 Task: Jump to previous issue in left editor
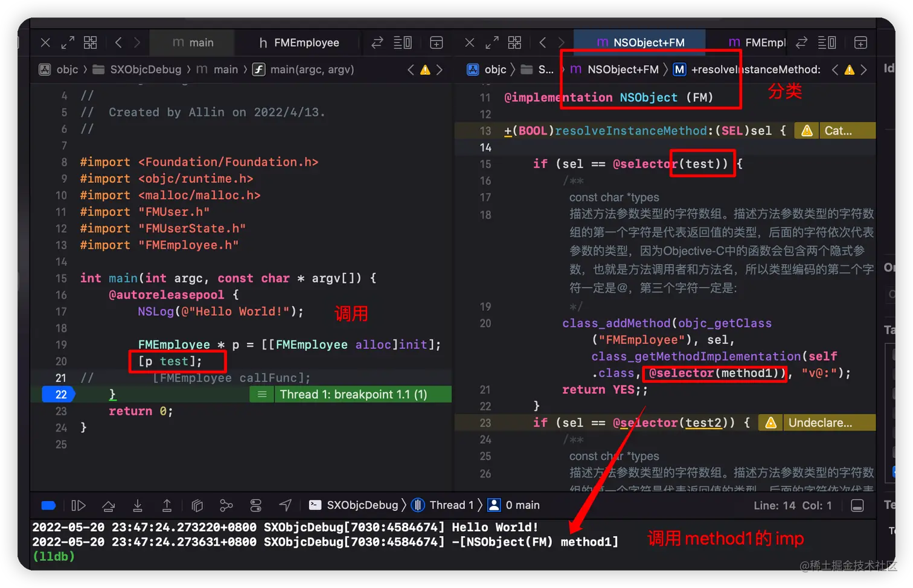tap(411, 69)
